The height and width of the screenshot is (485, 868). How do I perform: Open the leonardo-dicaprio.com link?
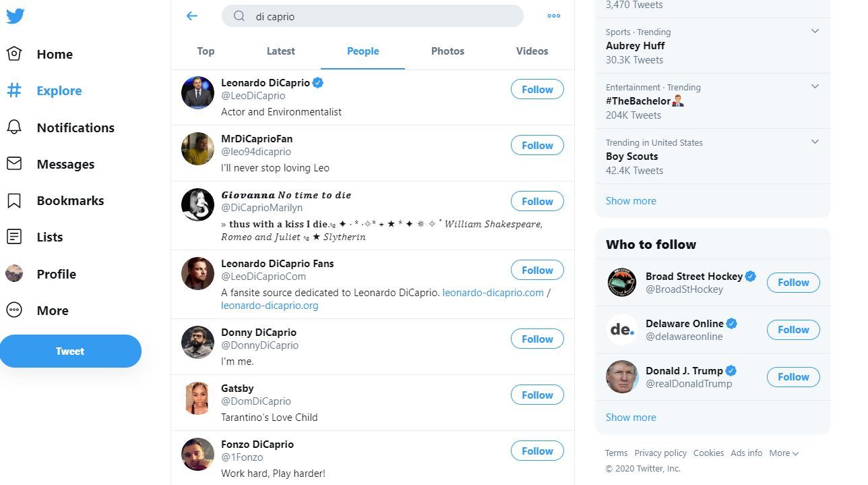(493, 293)
